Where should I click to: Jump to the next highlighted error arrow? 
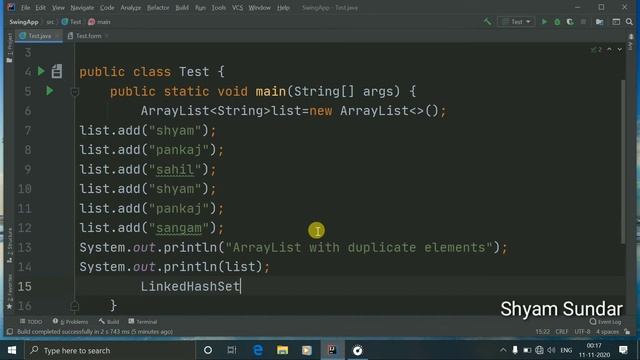coord(620,49)
